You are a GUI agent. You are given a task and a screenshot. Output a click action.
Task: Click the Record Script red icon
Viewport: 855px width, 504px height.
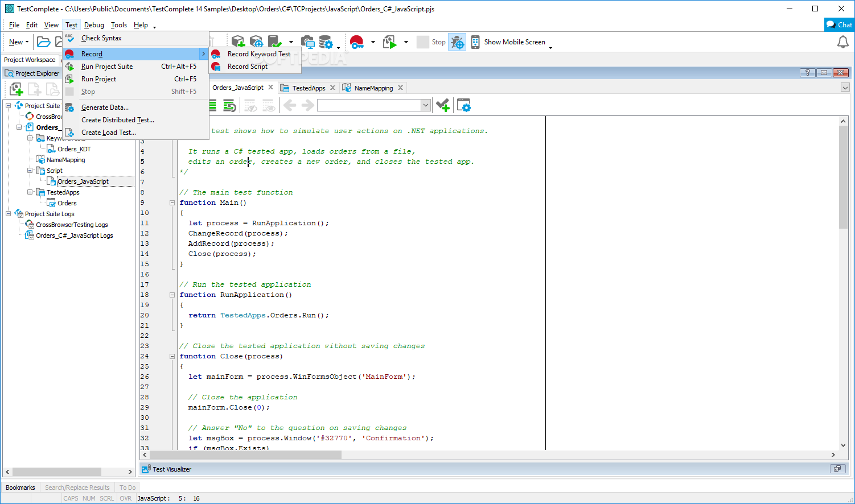pos(216,67)
